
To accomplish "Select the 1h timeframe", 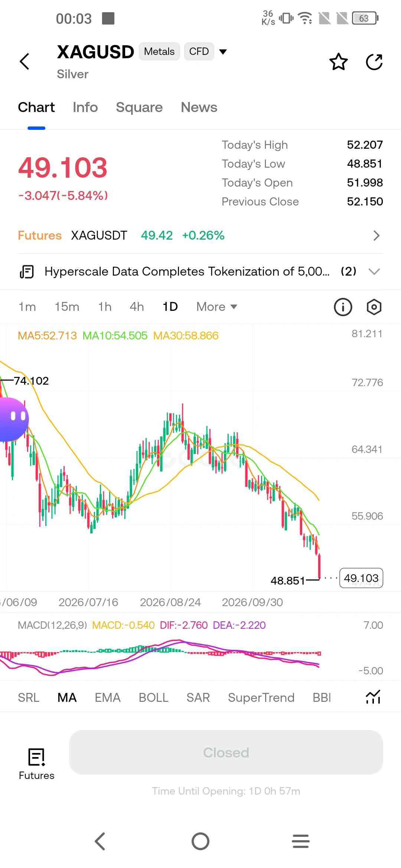I will (105, 307).
